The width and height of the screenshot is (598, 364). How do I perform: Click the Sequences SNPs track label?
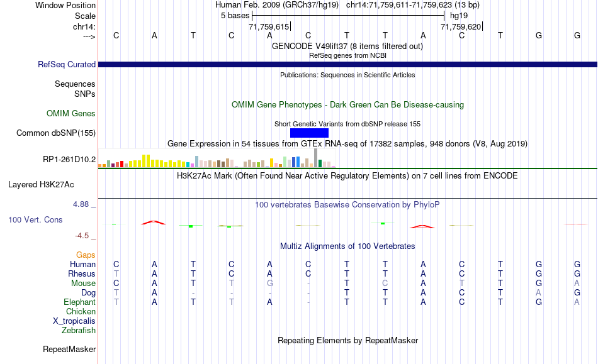coord(75,89)
